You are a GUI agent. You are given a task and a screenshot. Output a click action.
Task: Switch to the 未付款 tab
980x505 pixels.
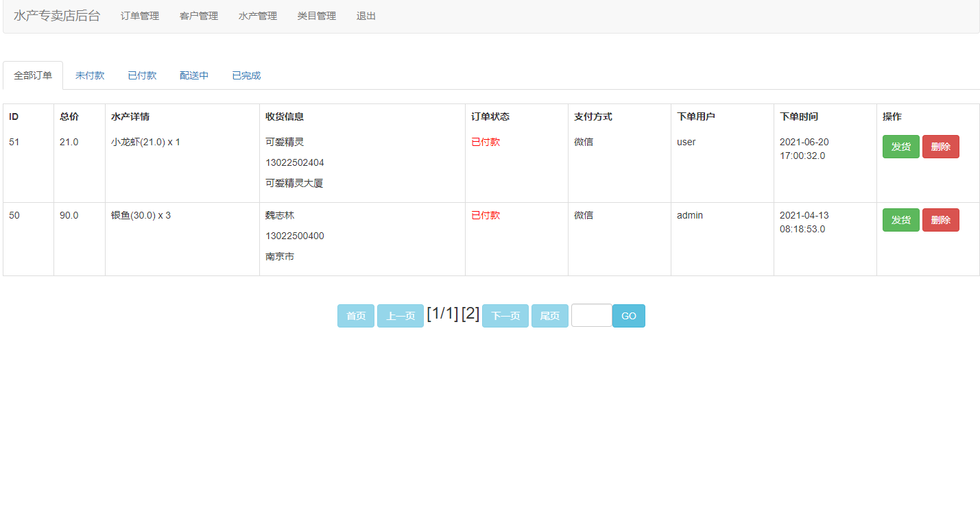[x=90, y=75]
